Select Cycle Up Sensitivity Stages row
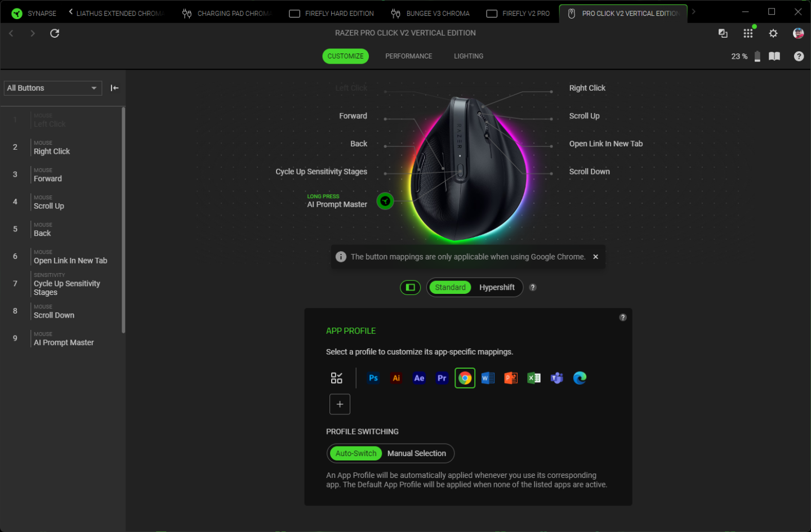The image size is (811, 532). coord(62,284)
